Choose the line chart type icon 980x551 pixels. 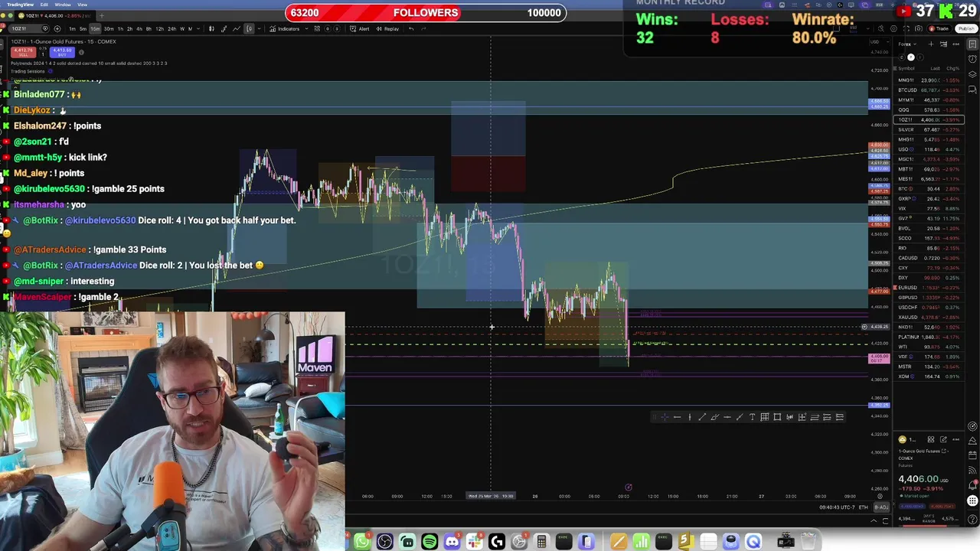point(237,28)
